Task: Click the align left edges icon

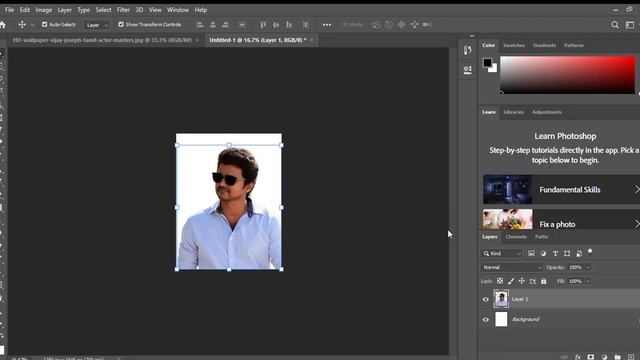Action: tap(200, 25)
